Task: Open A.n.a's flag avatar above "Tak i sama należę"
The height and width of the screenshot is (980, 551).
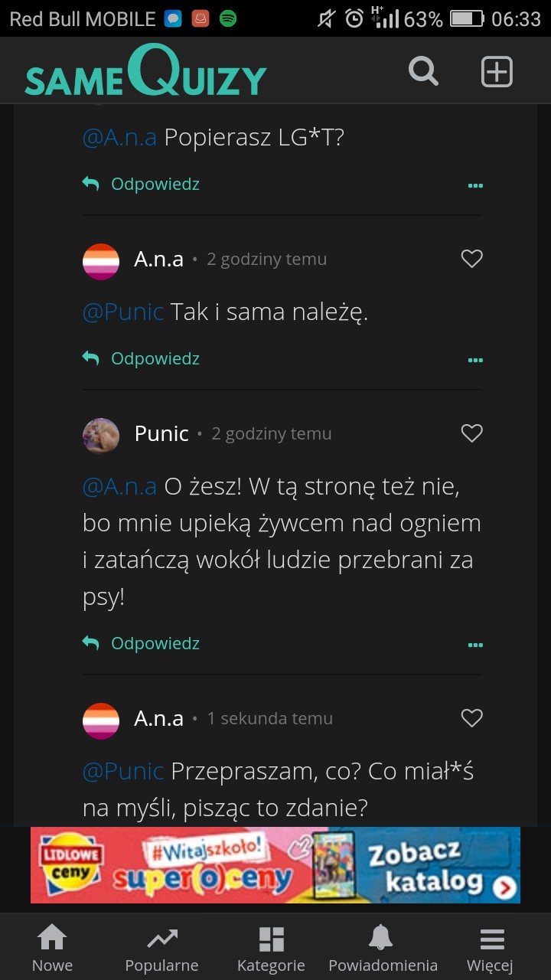Action: pyautogui.click(x=101, y=260)
